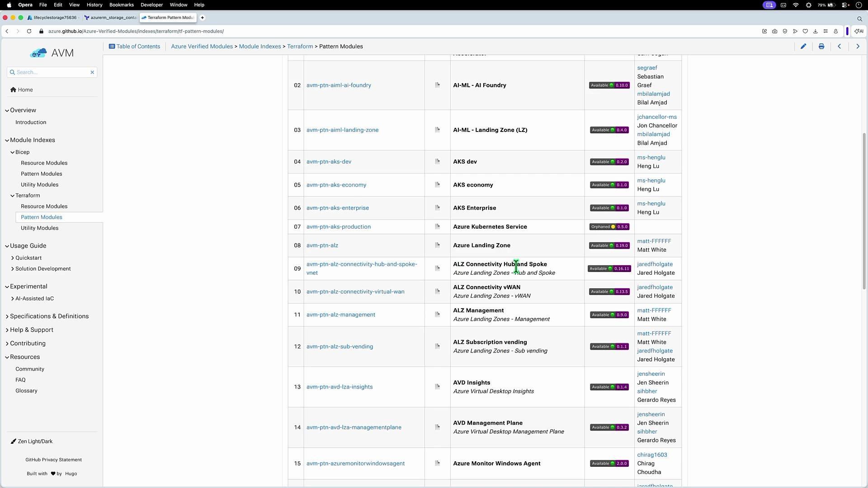
Task: Open macOS Control Center icon
Action: [x=844, y=5]
